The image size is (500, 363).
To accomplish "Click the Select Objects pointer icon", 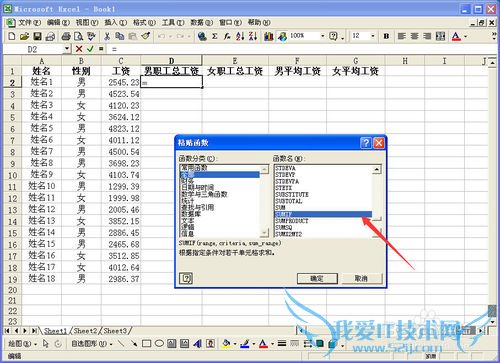I will (46, 343).
